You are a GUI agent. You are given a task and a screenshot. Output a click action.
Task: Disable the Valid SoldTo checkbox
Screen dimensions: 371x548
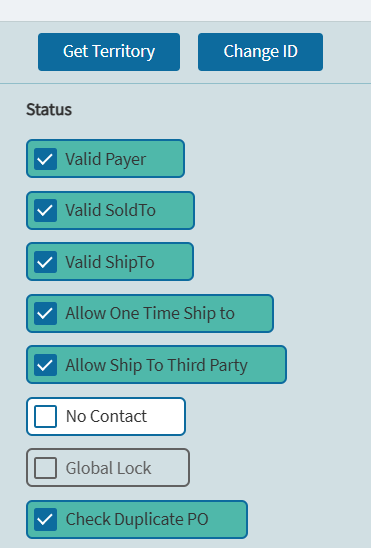(45, 210)
